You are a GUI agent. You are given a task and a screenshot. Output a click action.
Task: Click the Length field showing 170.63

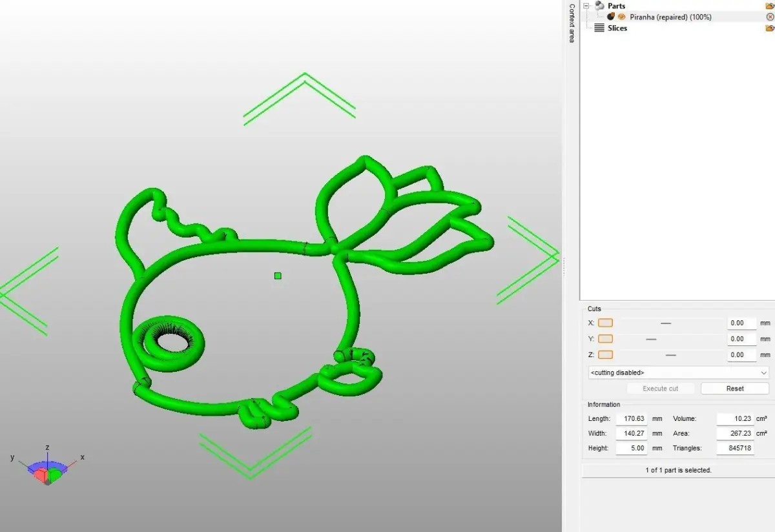(632, 419)
